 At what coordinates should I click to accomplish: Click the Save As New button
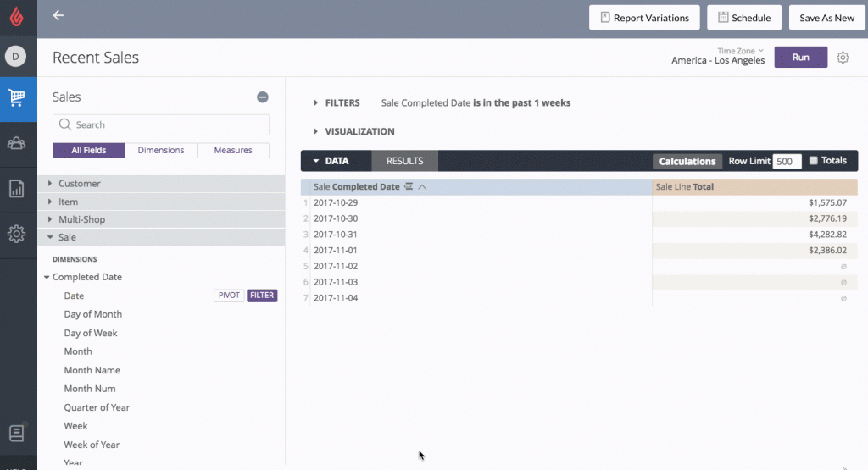point(826,18)
